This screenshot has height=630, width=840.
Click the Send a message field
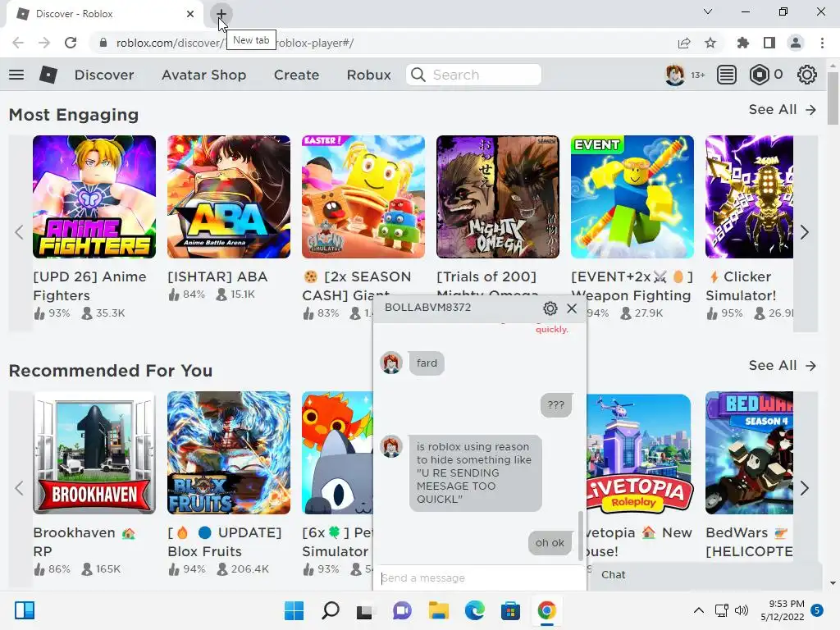pos(480,578)
